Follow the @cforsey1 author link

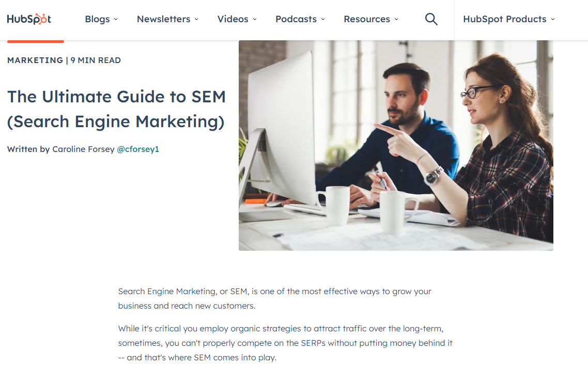(x=138, y=149)
